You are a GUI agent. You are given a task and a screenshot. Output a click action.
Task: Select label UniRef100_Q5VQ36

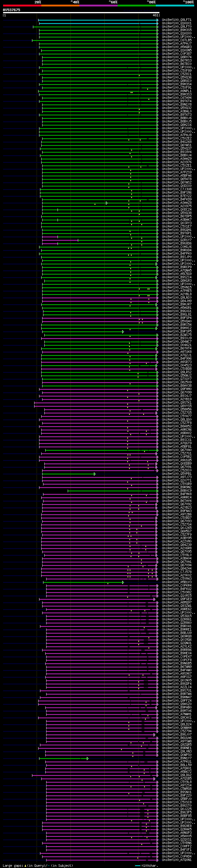[x=177, y=78]
